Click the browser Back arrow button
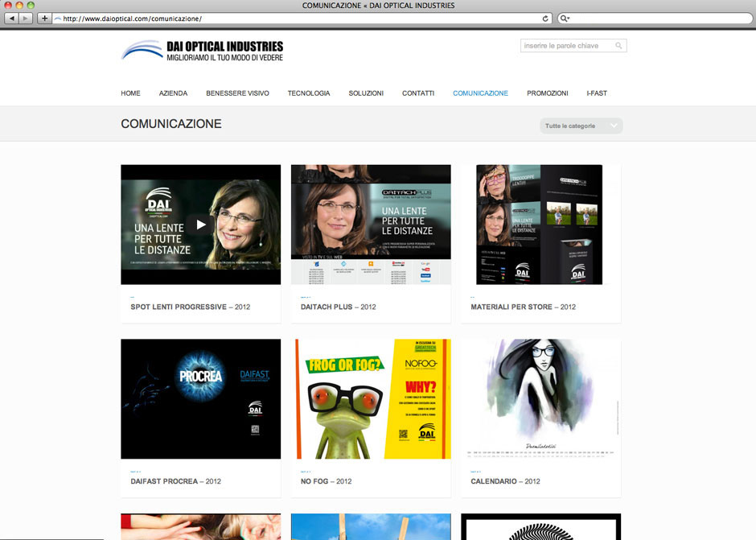756x540 pixels. 11,19
